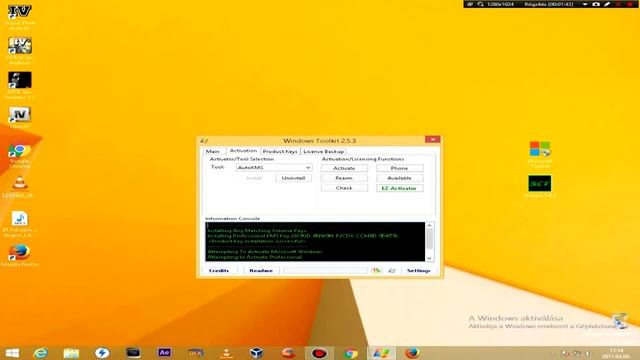Open the Recycle Bin
The width and height of the screenshot is (640, 360).
[x=620, y=320]
